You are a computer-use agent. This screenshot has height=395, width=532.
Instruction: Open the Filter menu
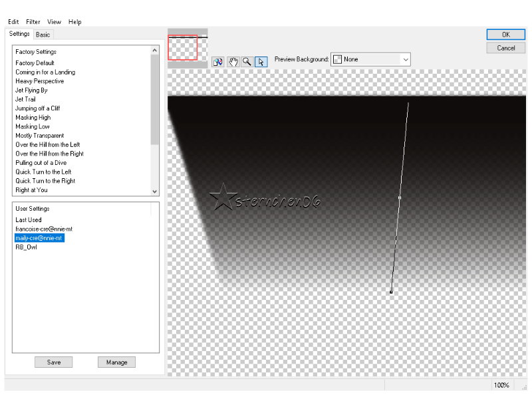coord(33,22)
